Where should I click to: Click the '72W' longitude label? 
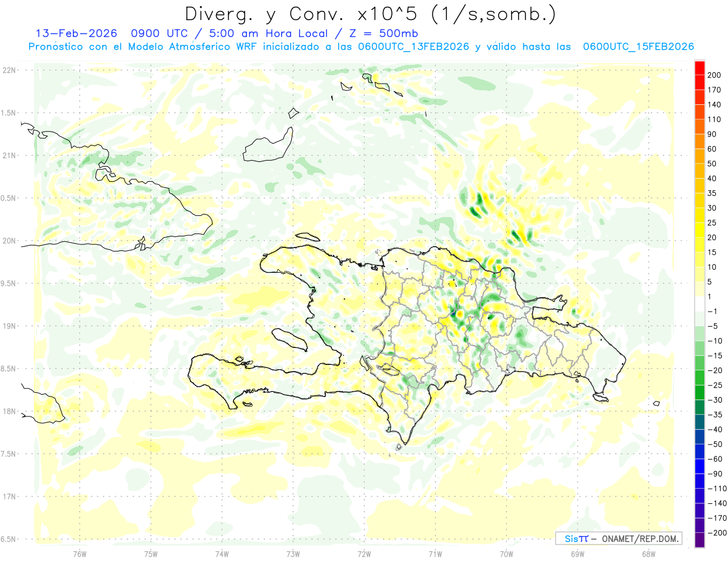coord(364,554)
